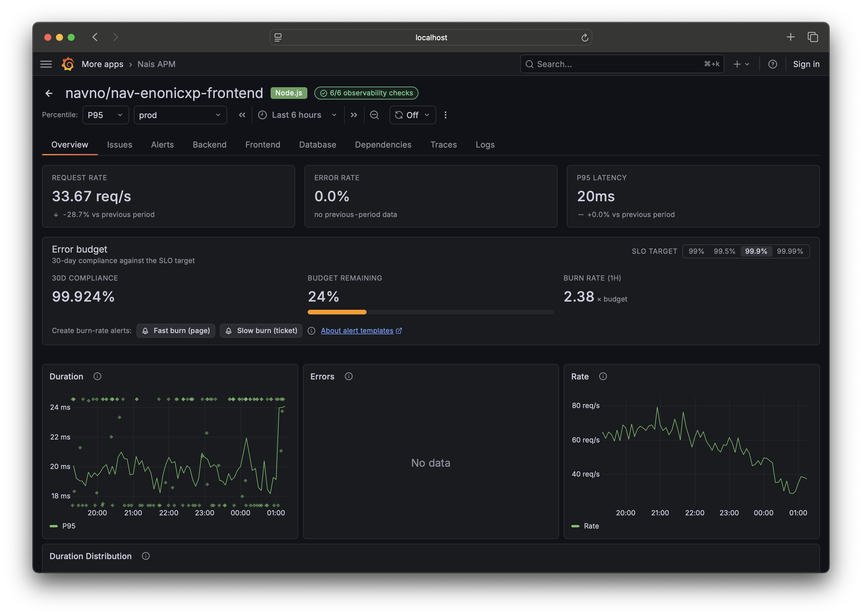
Task: Show browser tab overview
Action: tap(813, 37)
